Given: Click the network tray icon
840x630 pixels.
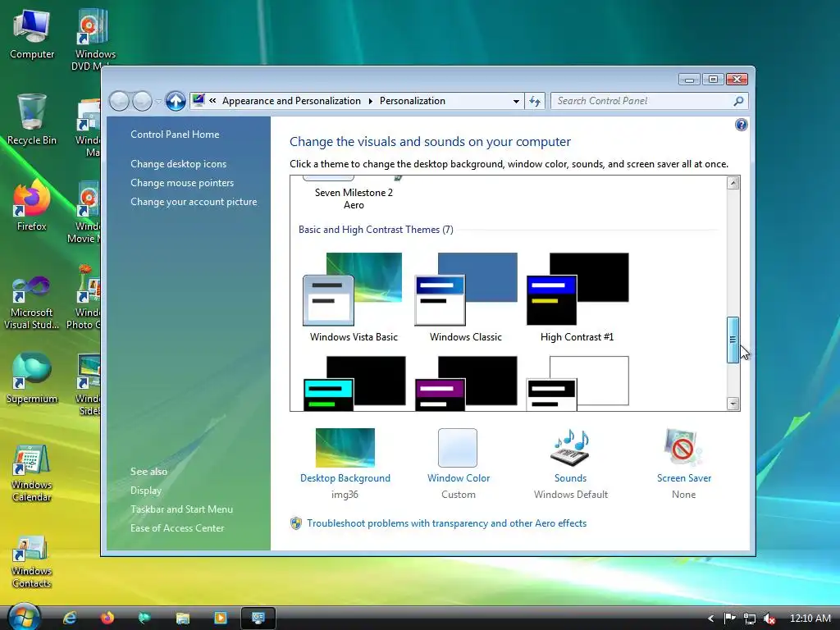Looking at the screenshot, I should click(x=750, y=619).
